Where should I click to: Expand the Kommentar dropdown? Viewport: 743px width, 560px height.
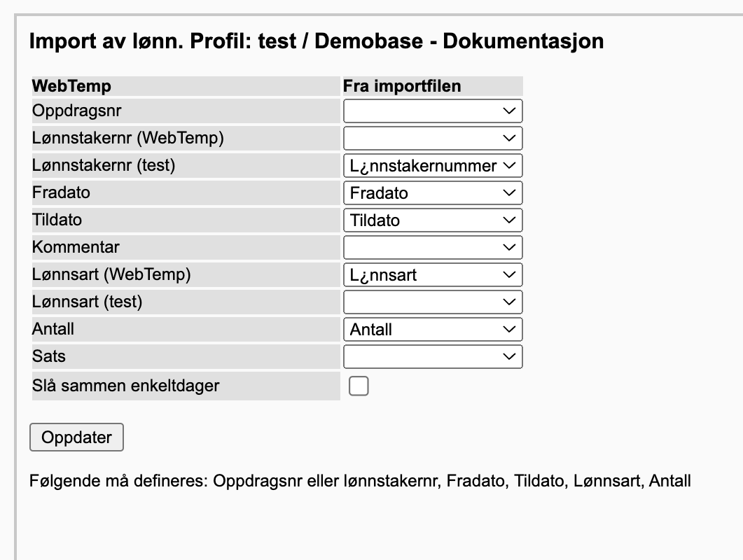click(433, 247)
